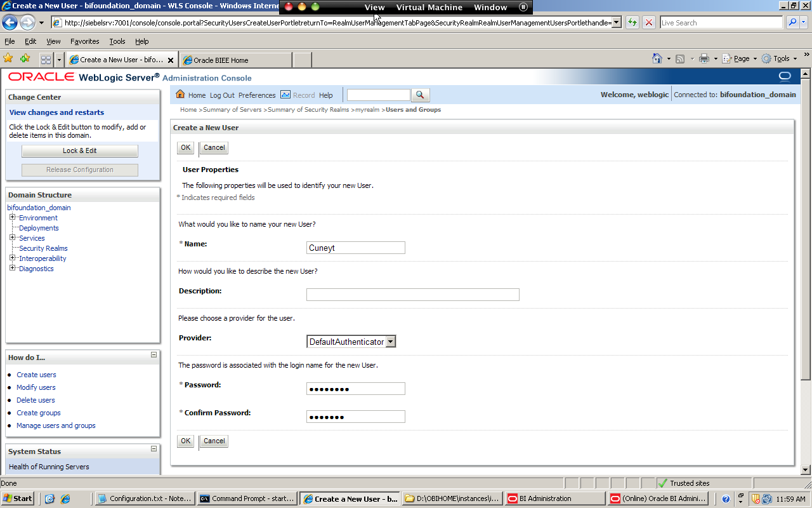Click the Lock & Edit button
812x508 pixels.
coord(79,150)
